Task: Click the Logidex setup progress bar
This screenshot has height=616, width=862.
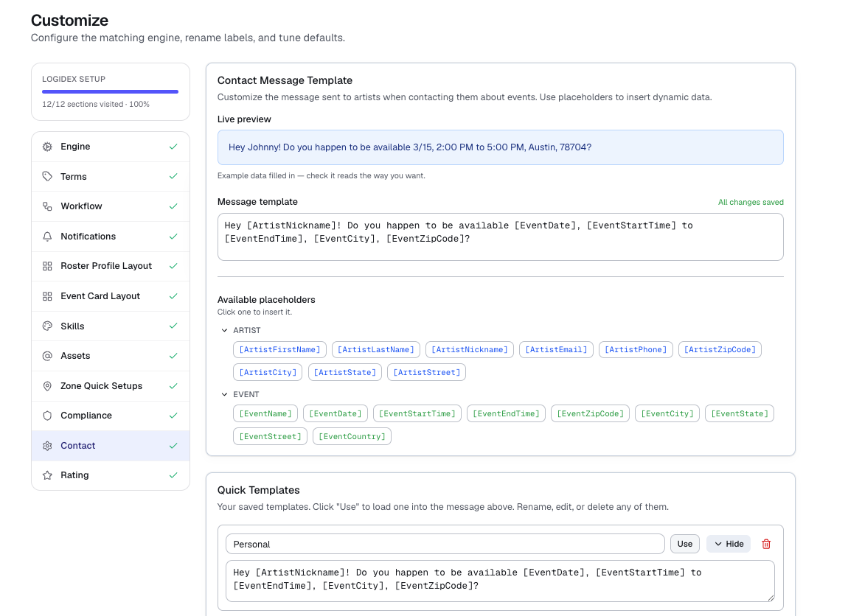Action: 110,92
